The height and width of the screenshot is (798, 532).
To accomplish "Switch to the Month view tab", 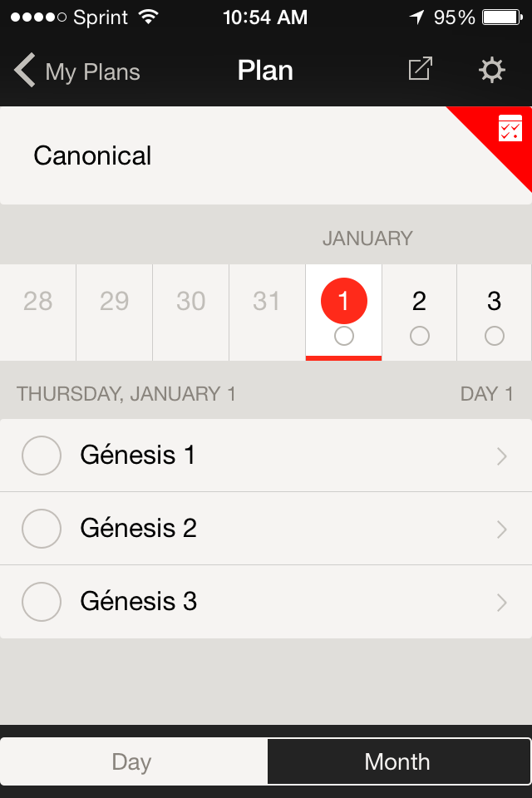I will 397,761.
